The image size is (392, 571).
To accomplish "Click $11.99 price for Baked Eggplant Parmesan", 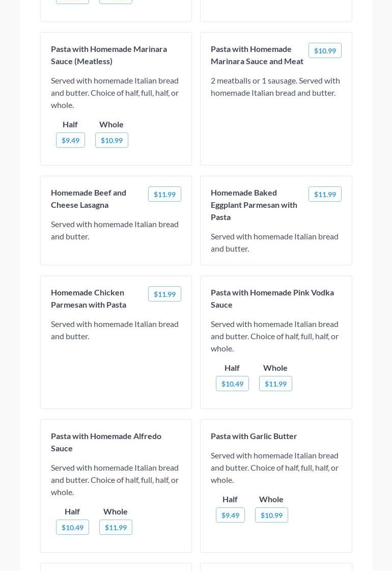I will [325, 194].
